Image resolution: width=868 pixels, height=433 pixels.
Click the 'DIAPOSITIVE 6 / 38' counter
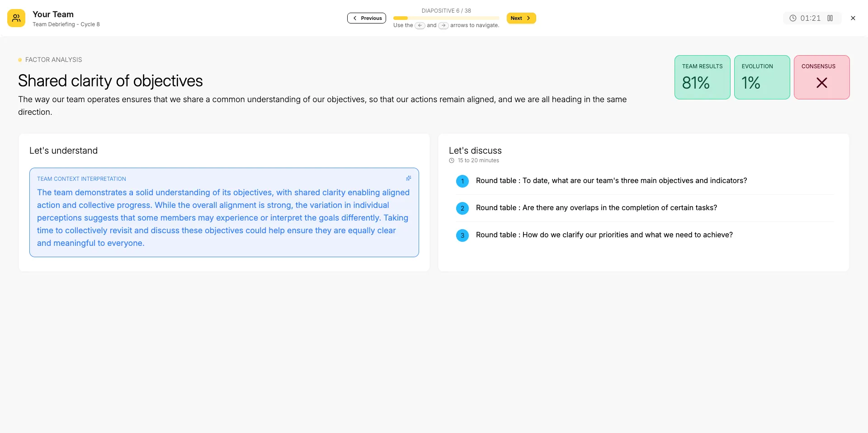[x=446, y=11]
